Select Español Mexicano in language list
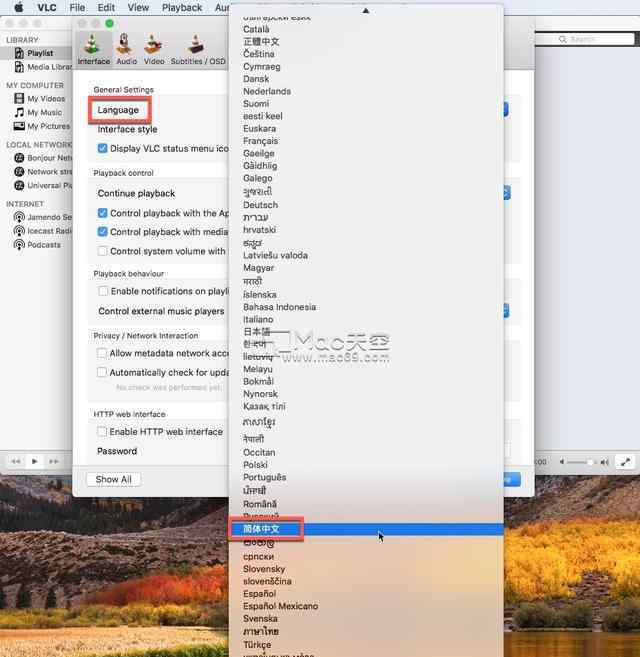This screenshot has width=640, height=657. (x=367, y=606)
